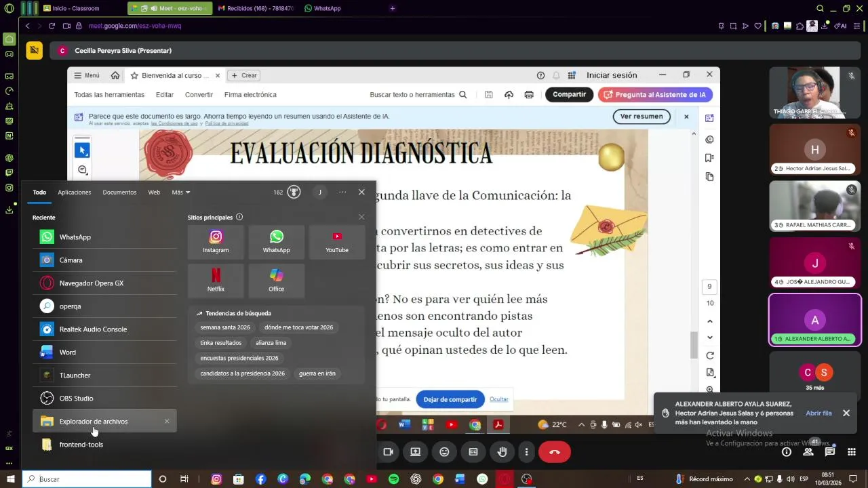Open Firma electrónica in Acrobat
The width and height of the screenshot is (868, 488).
click(x=250, y=95)
